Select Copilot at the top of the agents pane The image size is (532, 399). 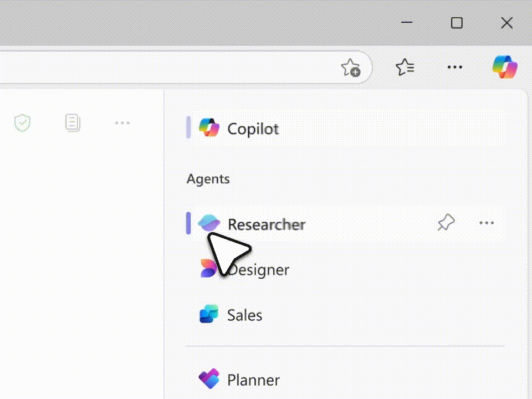252,128
